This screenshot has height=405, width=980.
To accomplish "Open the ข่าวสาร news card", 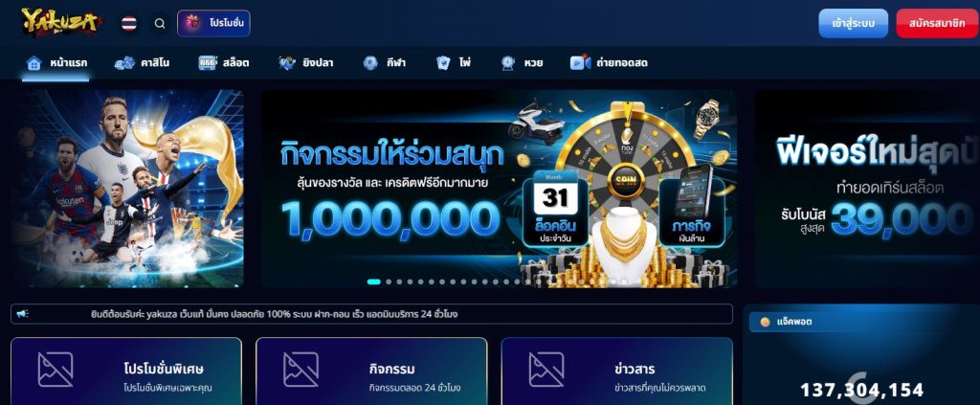I will coord(617,371).
